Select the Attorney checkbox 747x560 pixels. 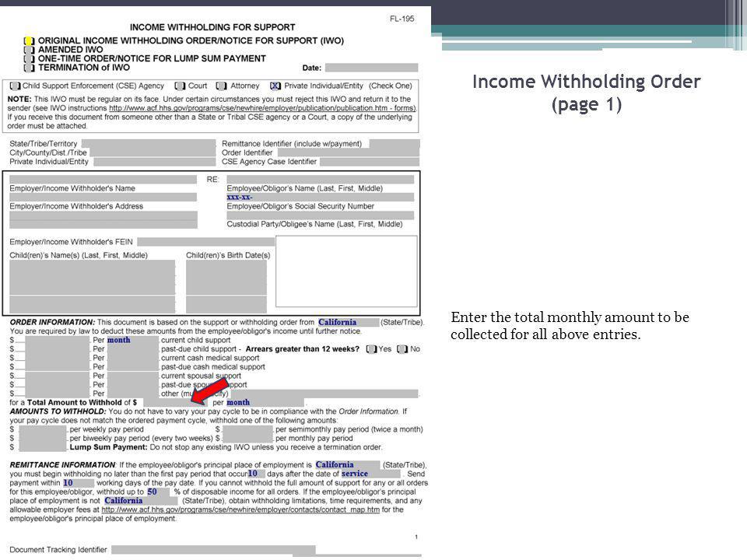tap(221, 86)
